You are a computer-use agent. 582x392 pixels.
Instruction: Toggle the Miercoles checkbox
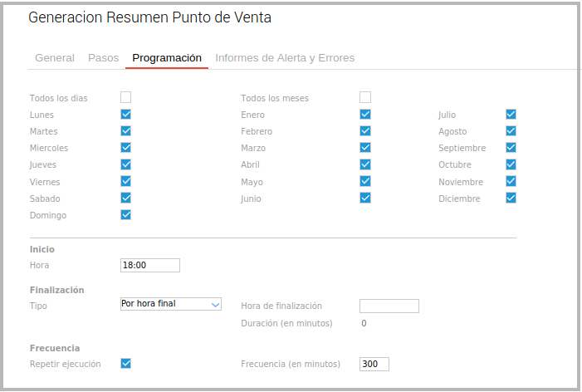click(x=126, y=148)
